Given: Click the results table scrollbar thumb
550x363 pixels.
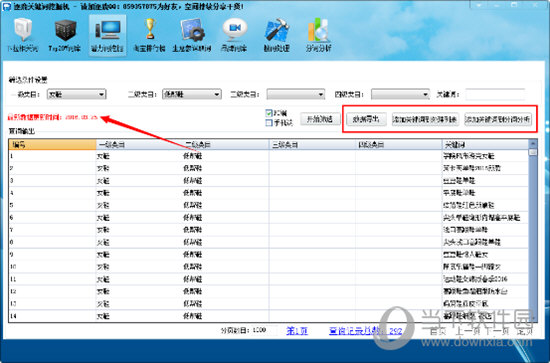Looking at the screenshot, I should click(532, 153).
